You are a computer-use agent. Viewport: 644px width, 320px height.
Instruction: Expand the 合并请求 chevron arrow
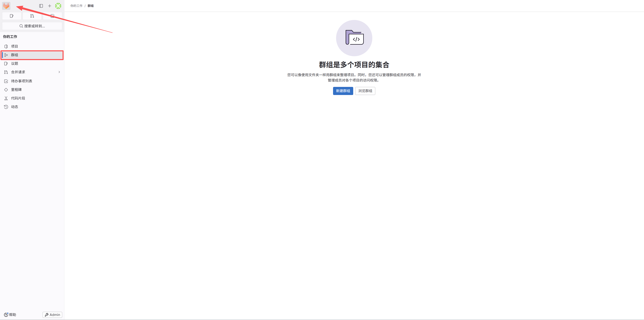(59, 72)
